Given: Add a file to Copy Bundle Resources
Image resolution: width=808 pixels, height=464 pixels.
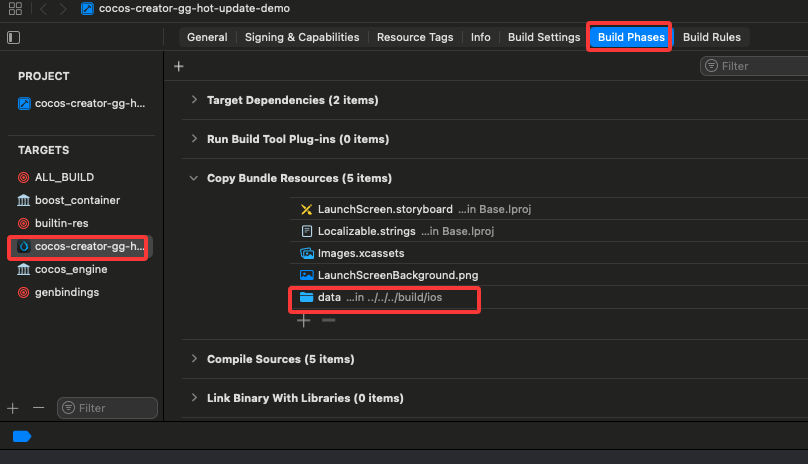Looking at the screenshot, I should point(305,321).
